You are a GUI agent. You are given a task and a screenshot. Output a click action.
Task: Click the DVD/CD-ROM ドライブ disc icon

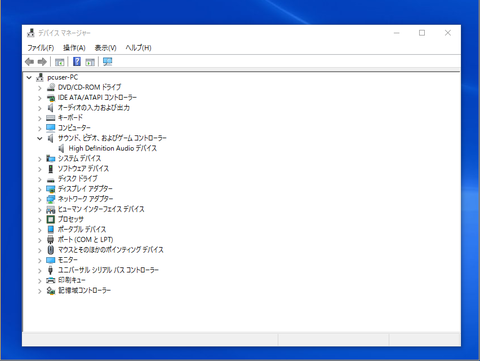(x=51, y=87)
